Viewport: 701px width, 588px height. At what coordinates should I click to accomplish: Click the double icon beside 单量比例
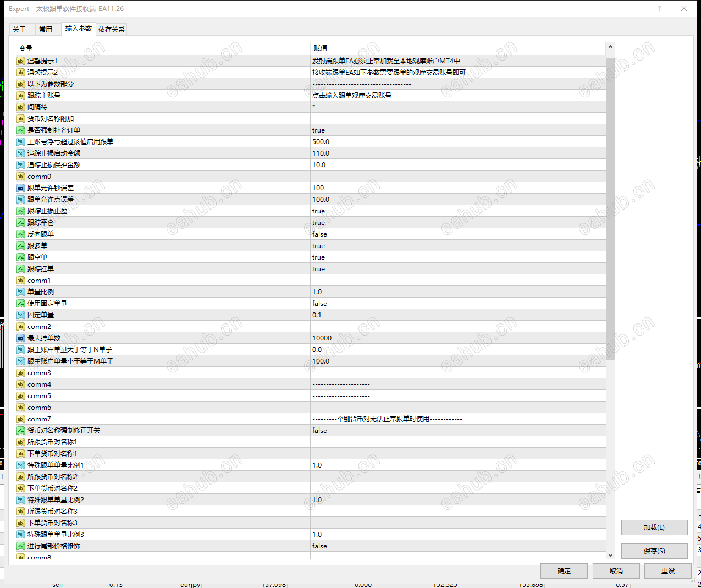click(x=21, y=292)
